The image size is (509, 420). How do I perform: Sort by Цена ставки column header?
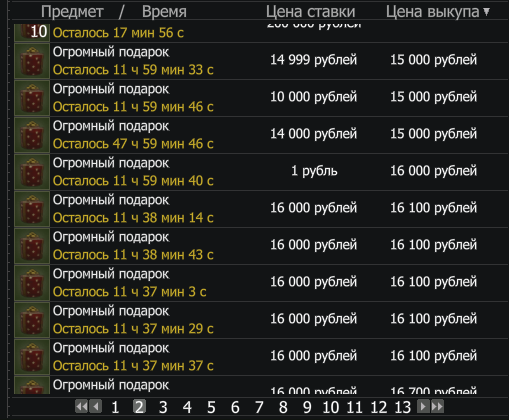coord(310,12)
